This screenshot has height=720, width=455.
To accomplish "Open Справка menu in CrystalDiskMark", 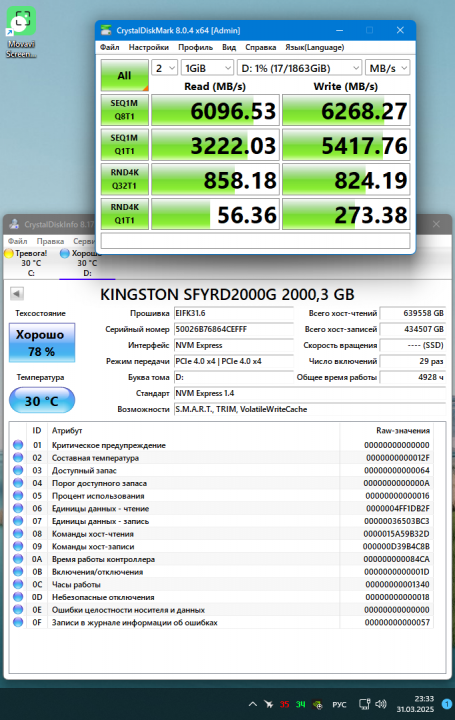I will tap(260, 47).
